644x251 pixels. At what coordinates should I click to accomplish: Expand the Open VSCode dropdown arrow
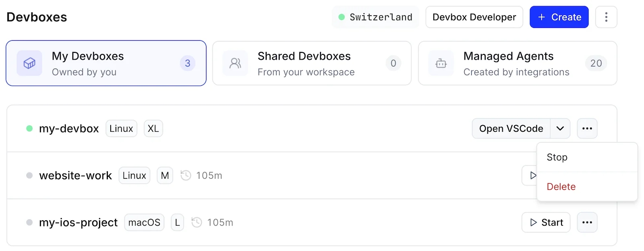pyautogui.click(x=560, y=129)
